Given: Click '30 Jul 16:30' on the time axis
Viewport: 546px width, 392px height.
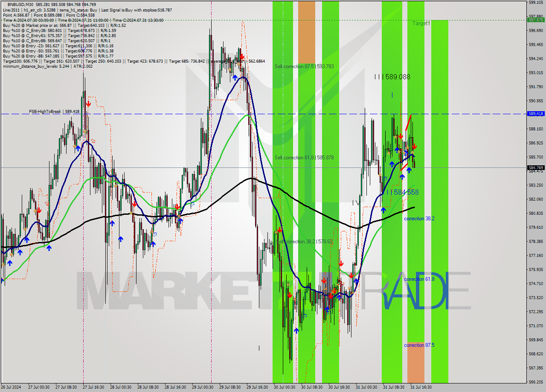Looking at the screenshot, I should [339, 387].
